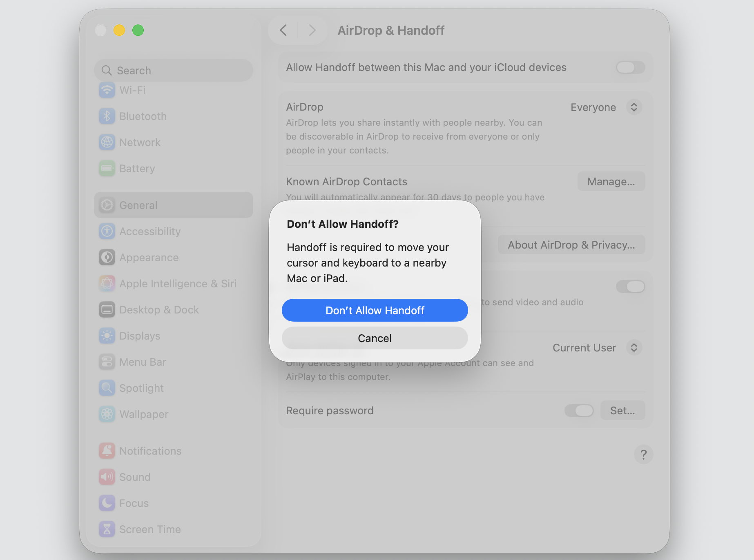Click the Set... password button

622,410
